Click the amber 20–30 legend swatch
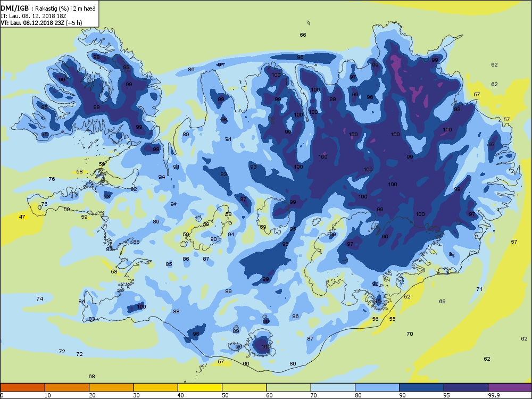Screen dimensions: 532x399 111,387
